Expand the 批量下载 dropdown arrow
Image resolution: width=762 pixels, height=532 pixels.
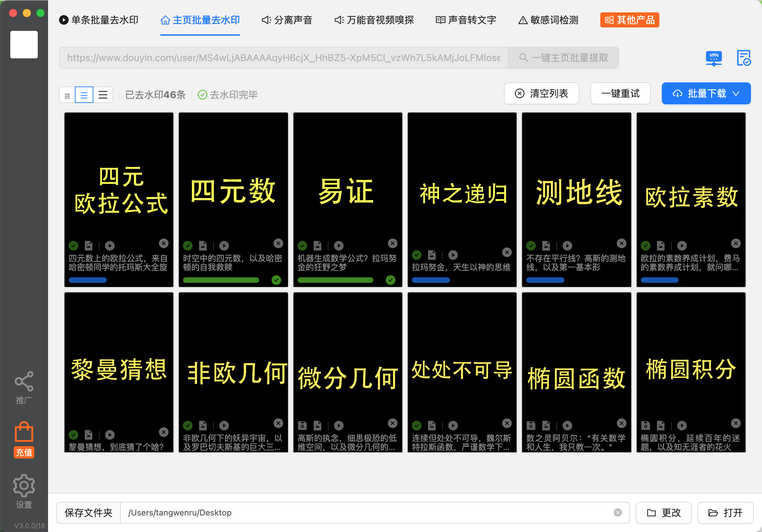click(x=736, y=93)
